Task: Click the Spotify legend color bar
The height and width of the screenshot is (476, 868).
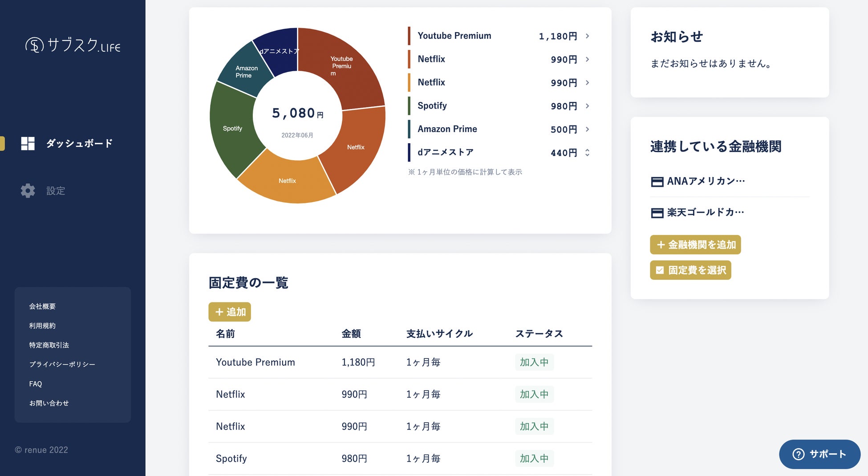Action: click(x=409, y=106)
